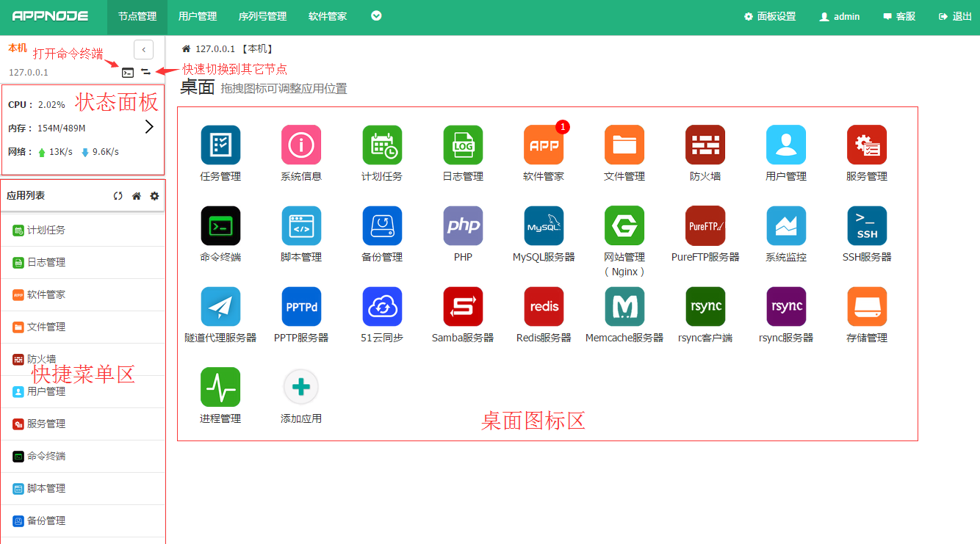980x544 pixels.
Task: Open the Memcache服务器 desktop icon
Action: [624, 306]
